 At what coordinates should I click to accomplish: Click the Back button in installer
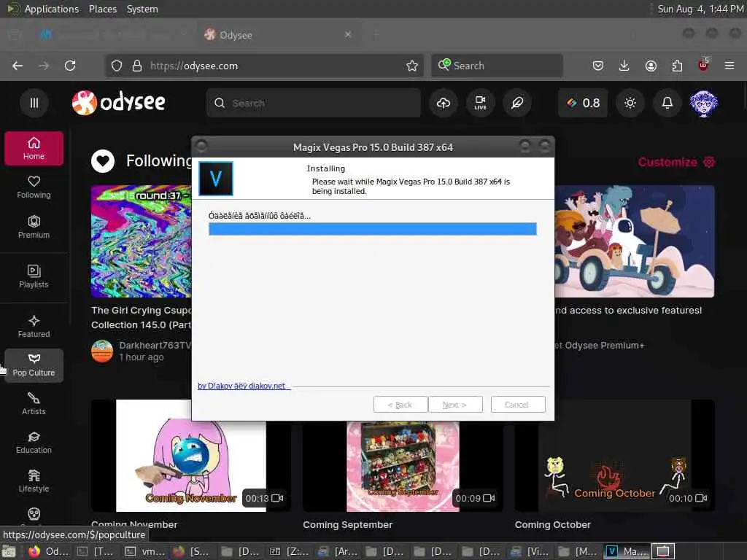[400, 405]
